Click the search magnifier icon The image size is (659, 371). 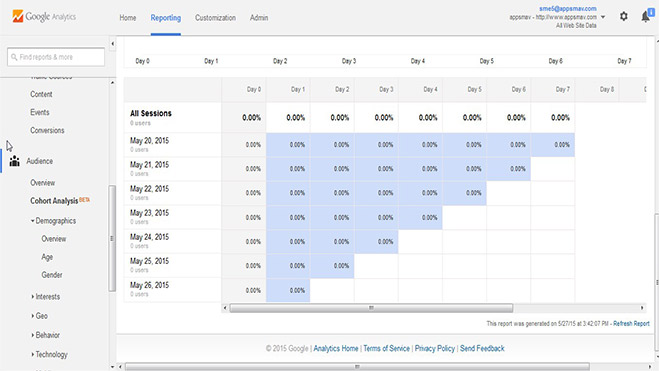[14, 57]
